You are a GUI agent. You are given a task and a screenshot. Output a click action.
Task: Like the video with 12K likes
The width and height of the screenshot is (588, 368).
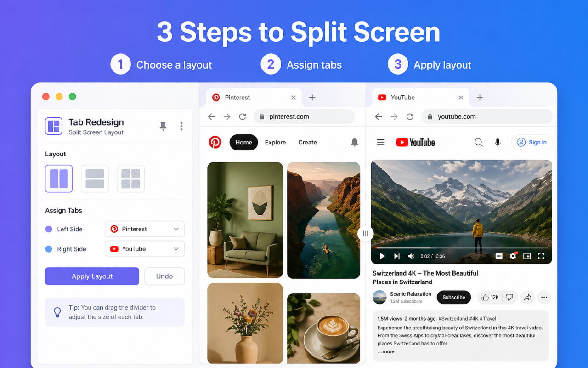[490, 297]
